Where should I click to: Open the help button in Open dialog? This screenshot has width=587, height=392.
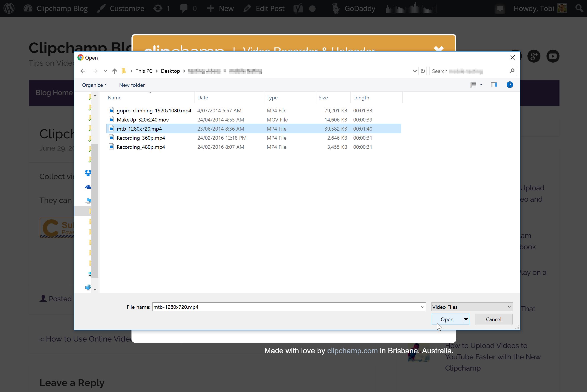[x=510, y=85]
